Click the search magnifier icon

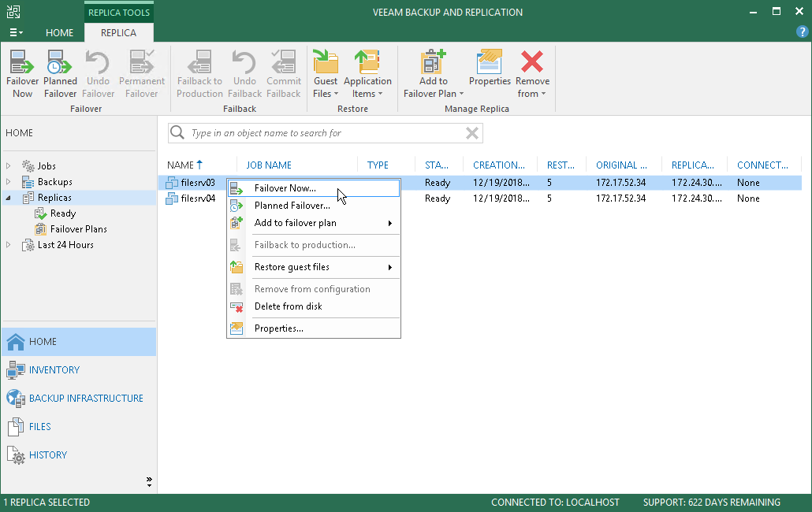pos(177,132)
